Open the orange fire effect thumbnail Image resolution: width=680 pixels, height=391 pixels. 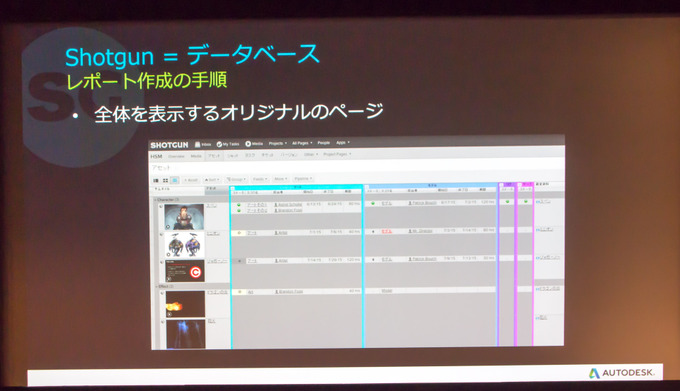pos(185,304)
